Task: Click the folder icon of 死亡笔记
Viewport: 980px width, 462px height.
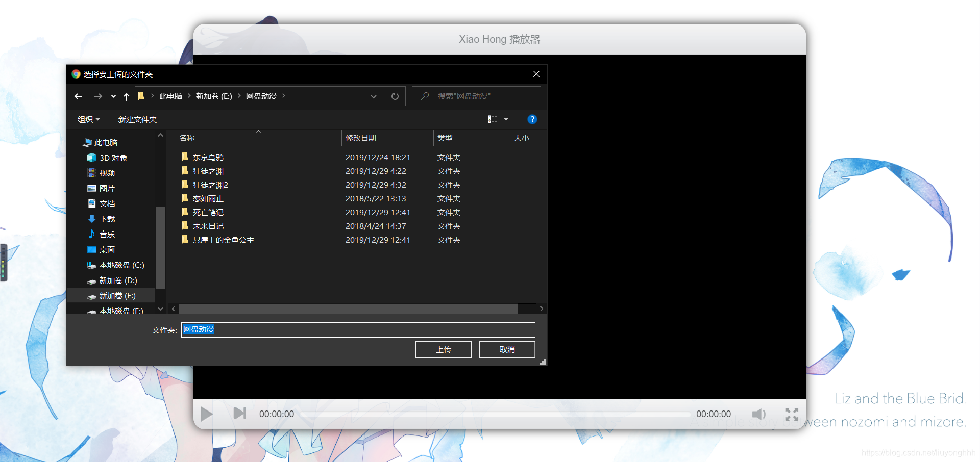Action: tap(185, 212)
